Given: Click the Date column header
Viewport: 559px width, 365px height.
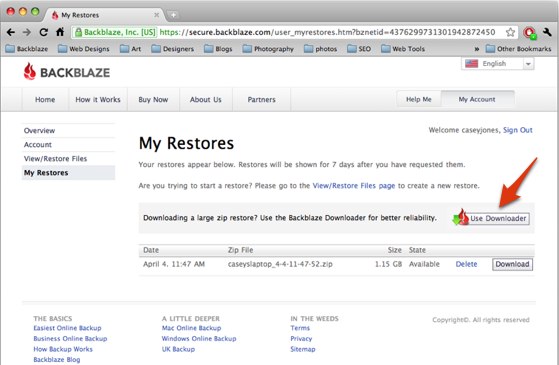Looking at the screenshot, I should [x=151, y=250].
